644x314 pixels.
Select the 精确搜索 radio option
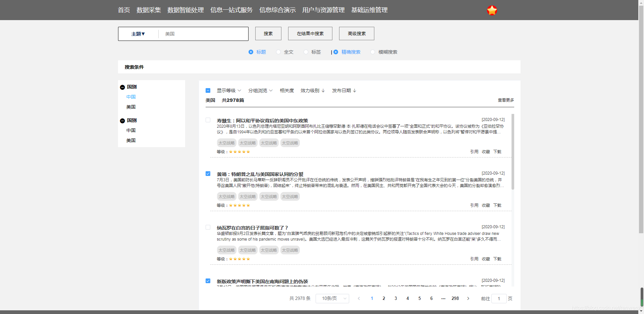tap(336, 52)
